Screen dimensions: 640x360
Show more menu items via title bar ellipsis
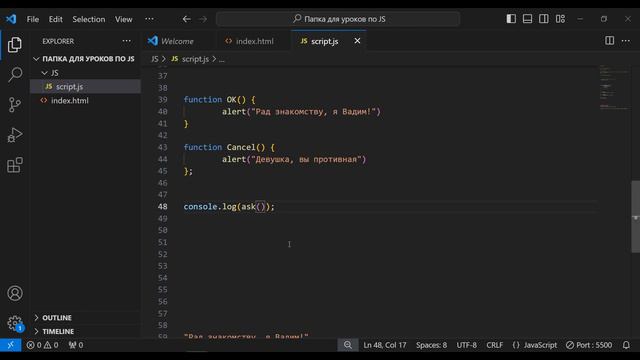point(149,19)
